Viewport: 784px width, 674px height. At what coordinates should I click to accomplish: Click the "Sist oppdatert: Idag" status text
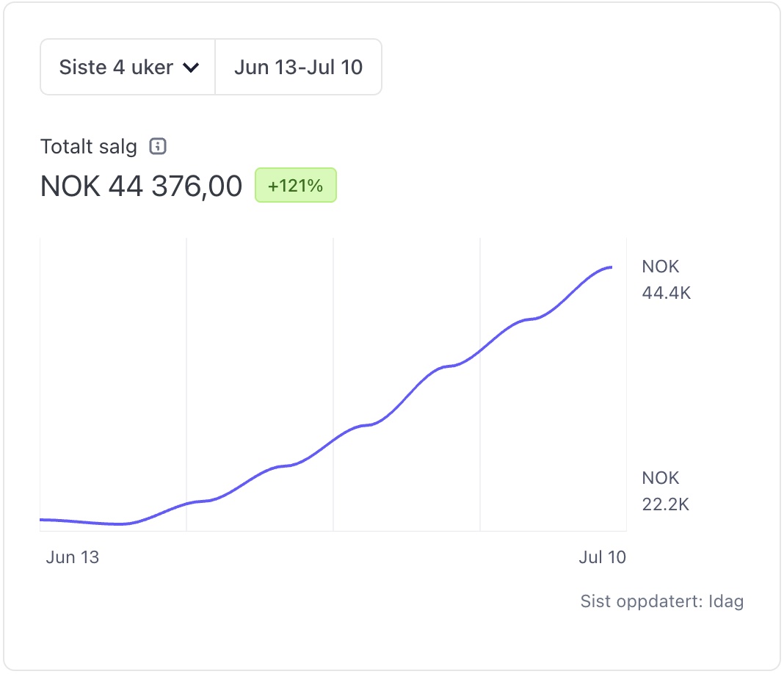[x=661, y=601]
